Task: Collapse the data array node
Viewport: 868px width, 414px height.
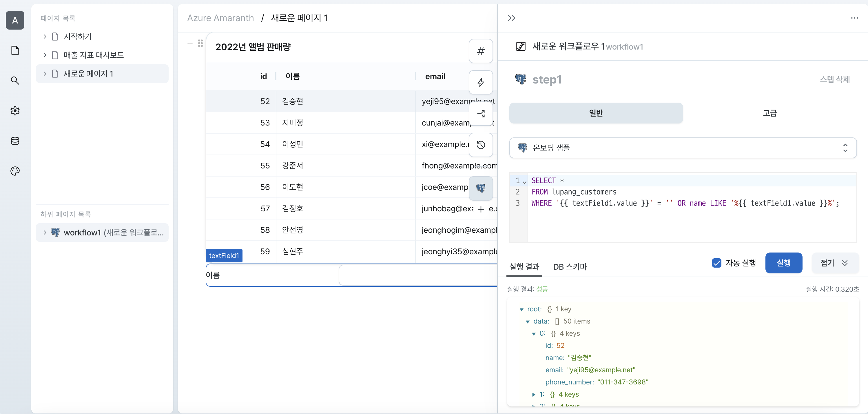Action: (528, 322)
